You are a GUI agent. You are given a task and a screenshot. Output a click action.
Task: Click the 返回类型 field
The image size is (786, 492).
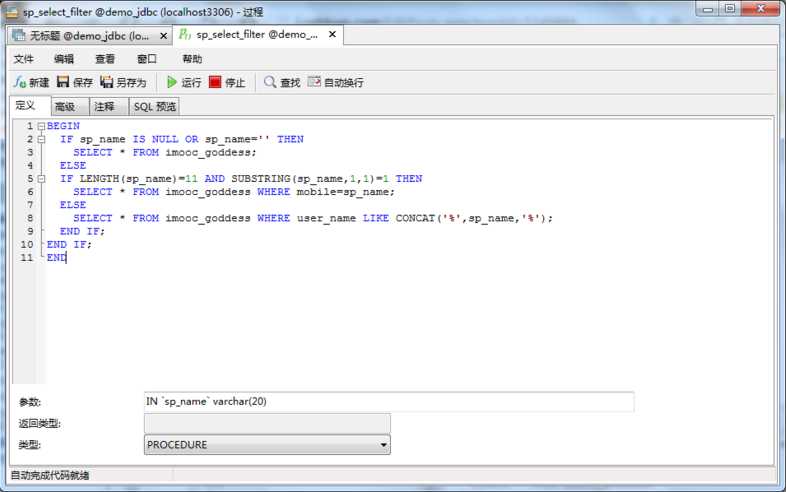coord(267,424)
